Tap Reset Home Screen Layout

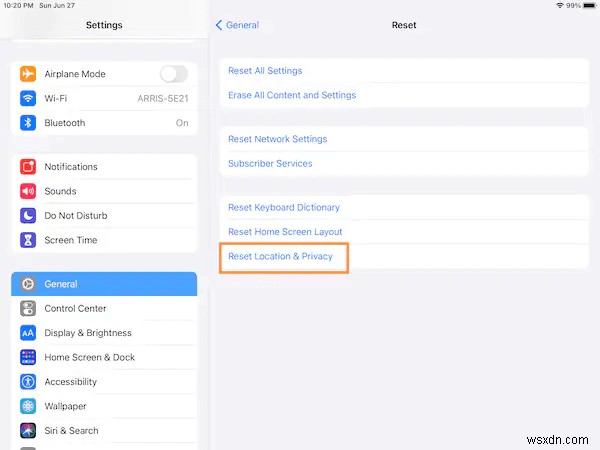(x=404, y=232)
